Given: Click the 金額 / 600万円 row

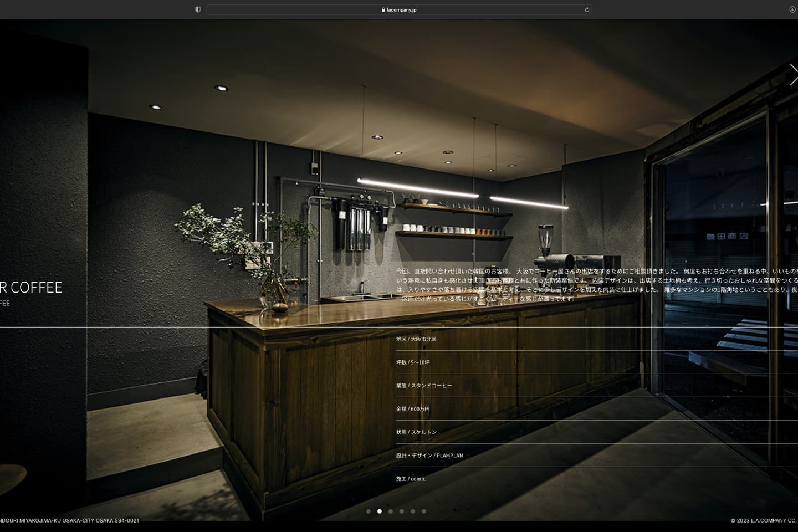Looking at the screenshot, I should coord(413,409).
